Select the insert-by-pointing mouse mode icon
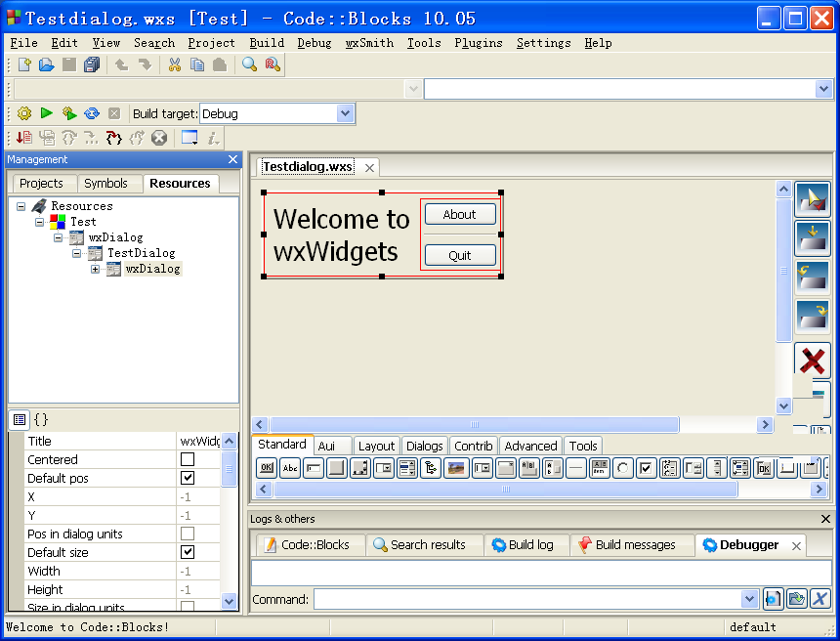840x641 pixels. [813, 199]
